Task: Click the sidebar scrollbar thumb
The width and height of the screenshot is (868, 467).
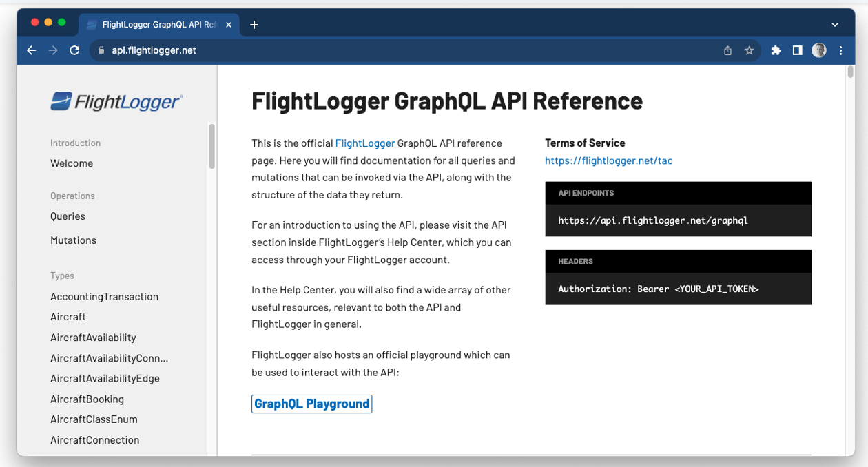Action: click(211, 146)
